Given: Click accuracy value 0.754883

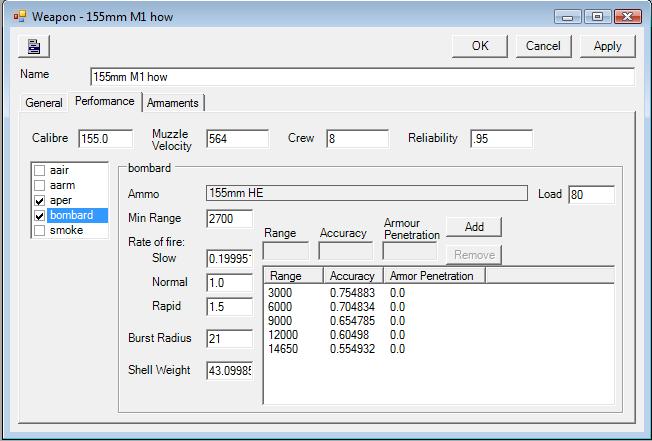Looking at the screenshot, I should 352,293.
